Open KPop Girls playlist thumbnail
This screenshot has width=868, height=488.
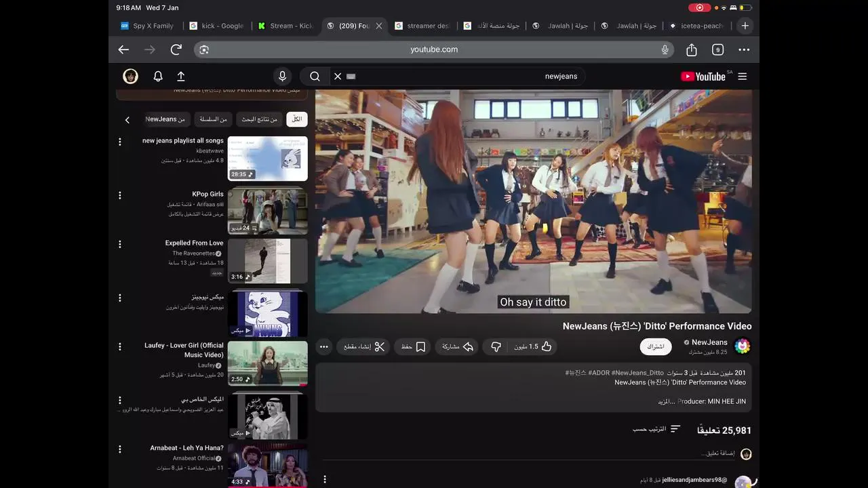(268, 211)
